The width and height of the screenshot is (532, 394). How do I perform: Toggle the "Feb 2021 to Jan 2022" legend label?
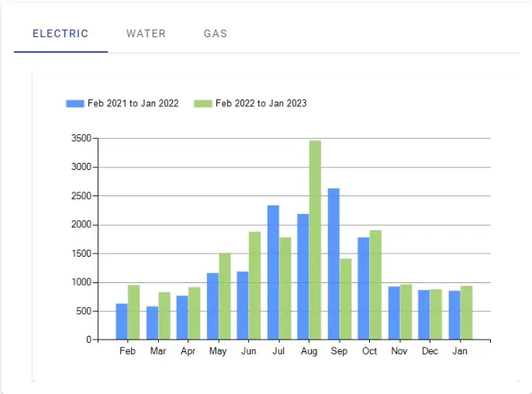133,103
